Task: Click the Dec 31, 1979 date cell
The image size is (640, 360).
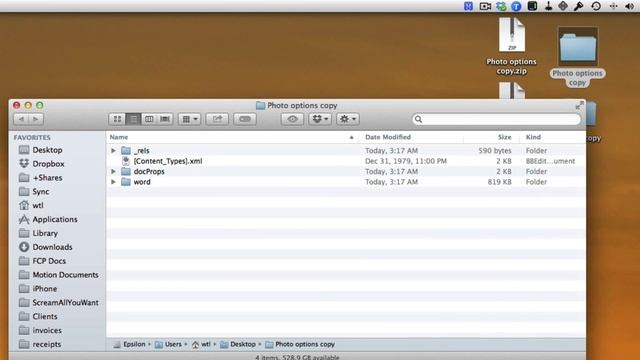Action: click(x=406, y=161)
